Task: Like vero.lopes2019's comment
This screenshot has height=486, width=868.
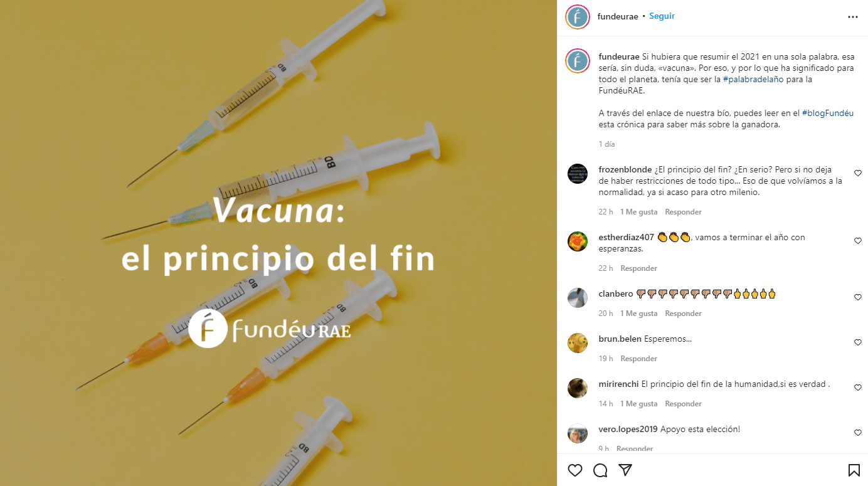Action: coord(858,433)
